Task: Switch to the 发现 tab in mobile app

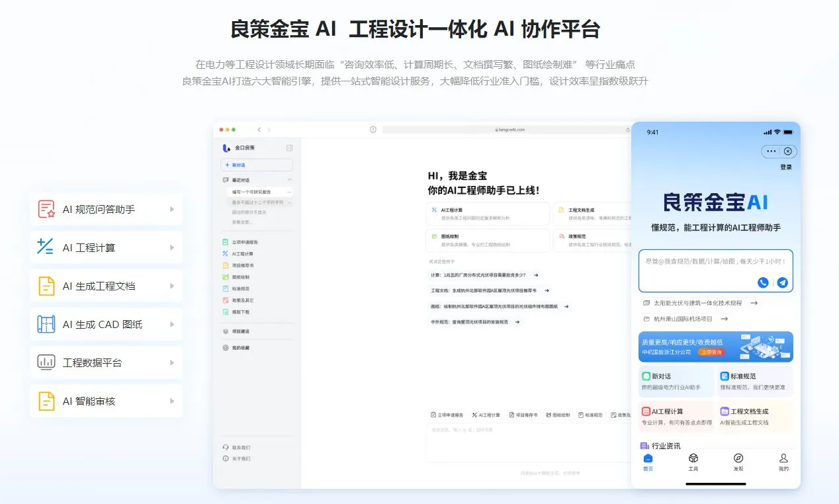Action: 738,462
